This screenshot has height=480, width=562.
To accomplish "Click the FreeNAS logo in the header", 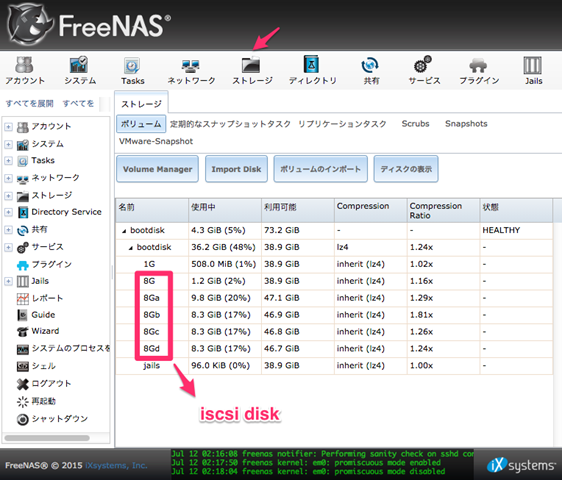I will coord(89,25).
